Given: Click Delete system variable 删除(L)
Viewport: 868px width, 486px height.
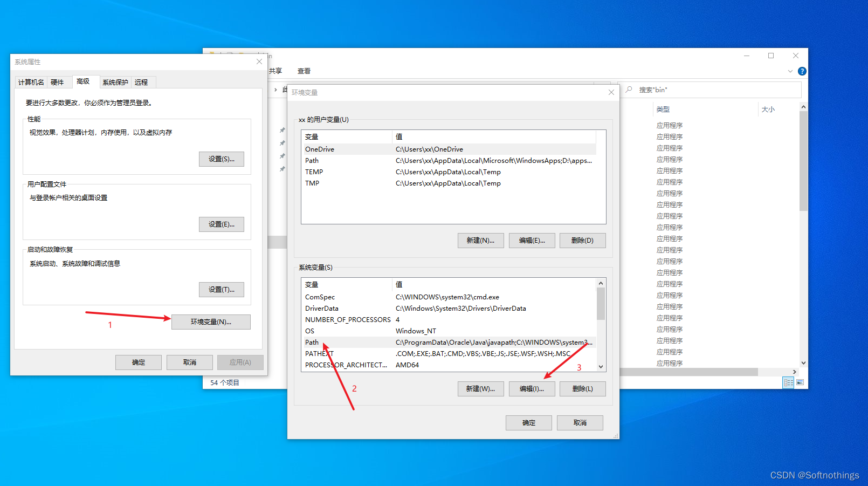Looking at the screenshot, I should tap(583, 389).
